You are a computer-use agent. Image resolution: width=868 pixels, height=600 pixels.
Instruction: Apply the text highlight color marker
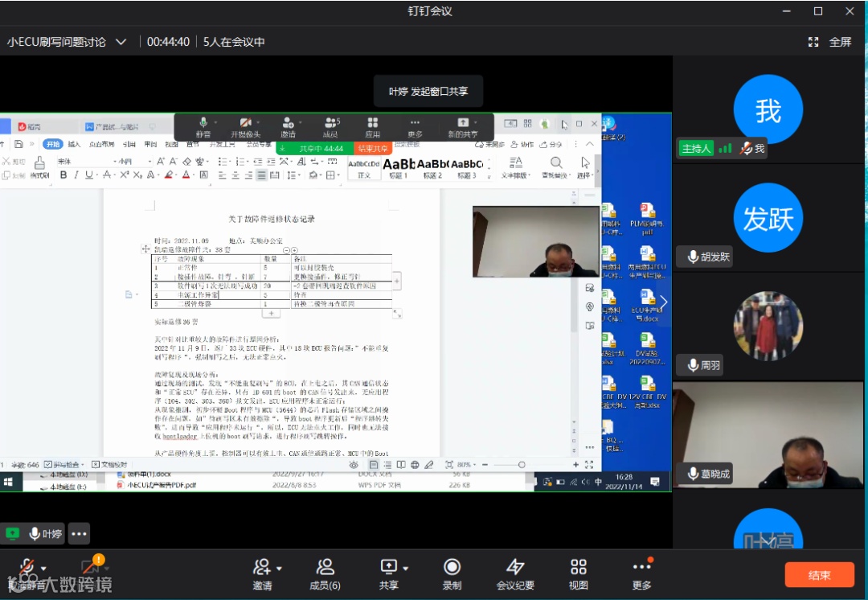point(168,175)
